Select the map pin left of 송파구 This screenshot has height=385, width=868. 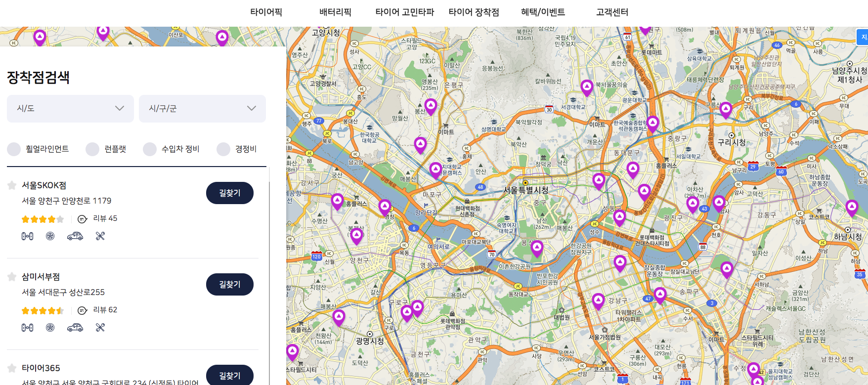pos(660,296)
